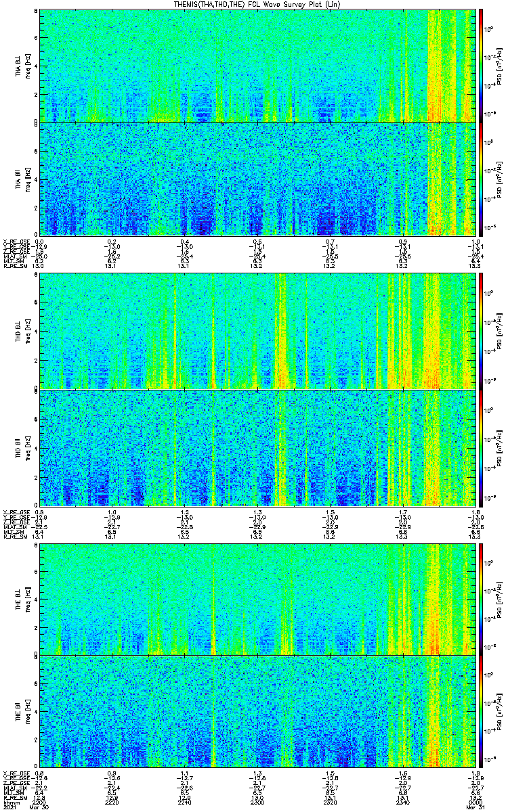Click the 'Mar 31' date label
508x812 pixels.
(x=474, y=807)
